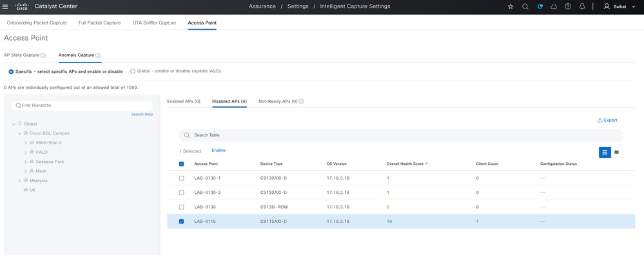Click the Search Table input field

(x=401, y=135)
